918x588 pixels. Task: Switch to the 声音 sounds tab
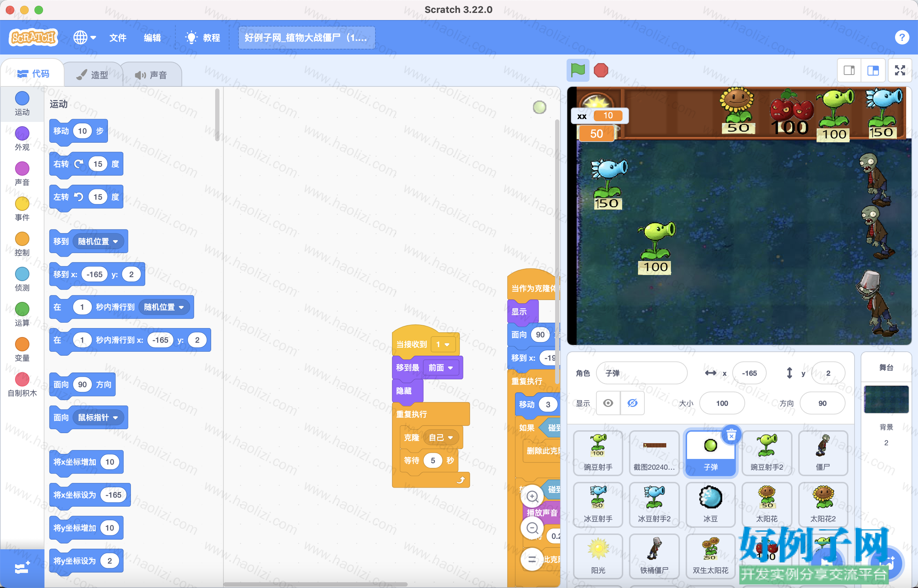click(x=151, y=75)
